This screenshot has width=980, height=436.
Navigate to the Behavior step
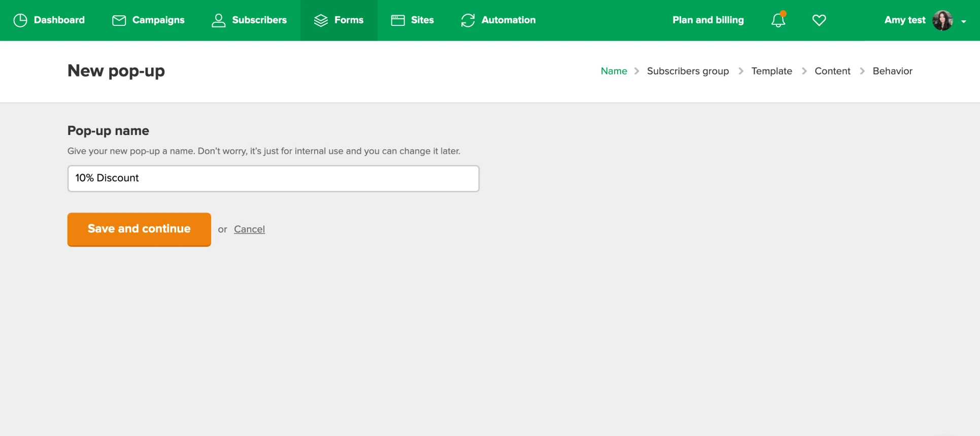[892, 71]
